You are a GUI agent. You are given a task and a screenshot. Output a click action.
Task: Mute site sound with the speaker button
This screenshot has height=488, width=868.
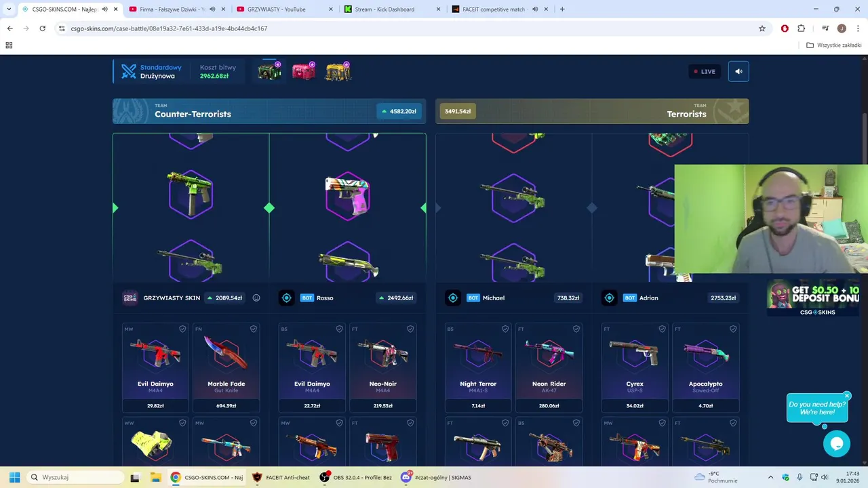tap(738, 71)
